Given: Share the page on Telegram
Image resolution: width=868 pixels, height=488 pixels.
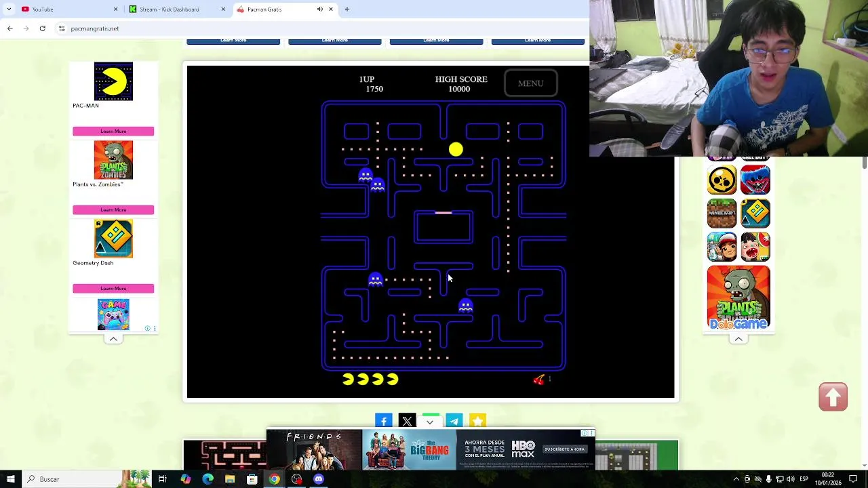Looking at the screenshot, I should click(x=454, y=421).
